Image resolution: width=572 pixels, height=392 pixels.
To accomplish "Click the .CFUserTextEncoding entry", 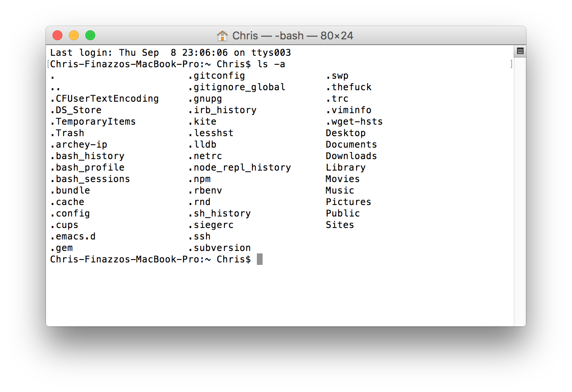I will (x=105, y=98).
